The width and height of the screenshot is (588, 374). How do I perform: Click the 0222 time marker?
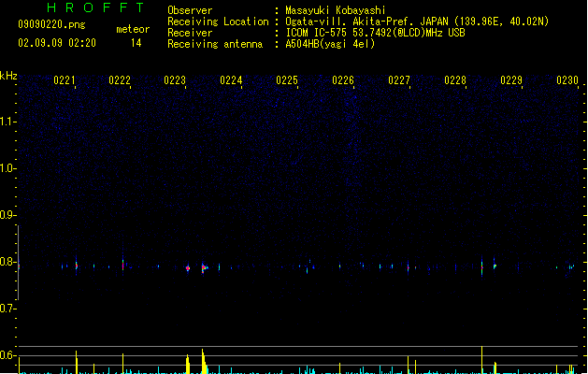120,80
